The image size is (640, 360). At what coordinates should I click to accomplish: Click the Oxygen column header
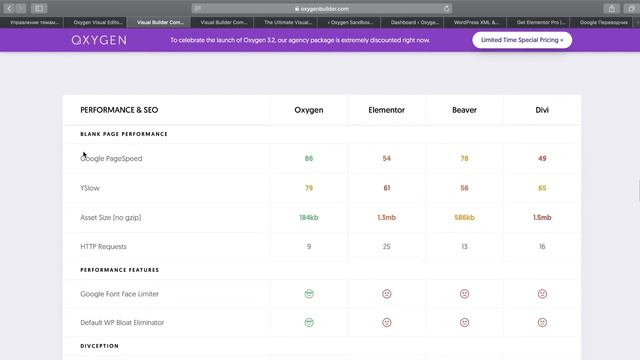[x=309, y=110]
